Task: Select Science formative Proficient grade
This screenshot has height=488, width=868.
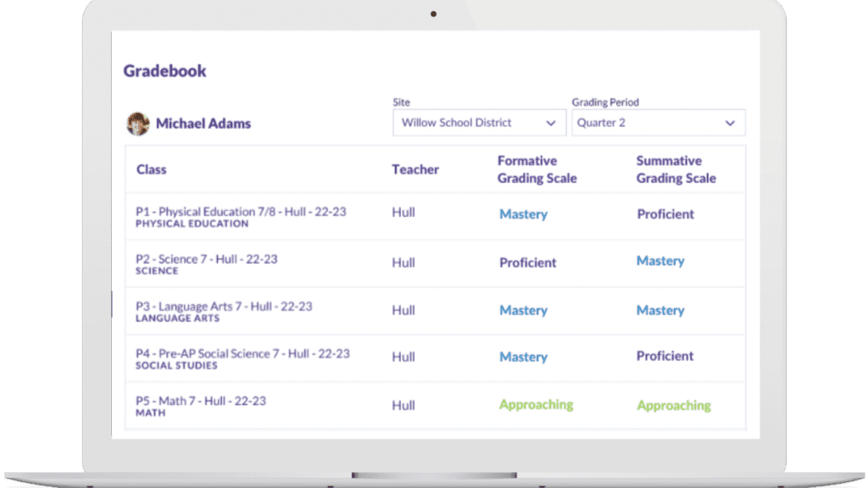Action: coord(527,263)
